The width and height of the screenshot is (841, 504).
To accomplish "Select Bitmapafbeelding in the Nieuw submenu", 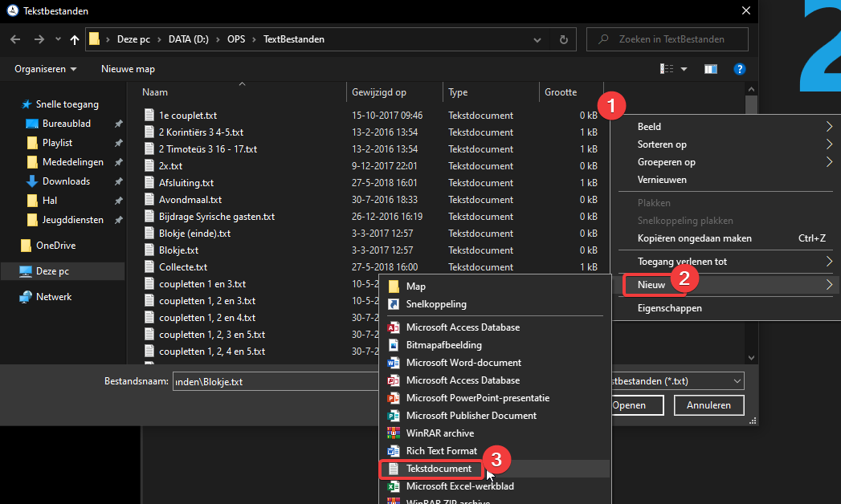I will [x=494, y=345].
